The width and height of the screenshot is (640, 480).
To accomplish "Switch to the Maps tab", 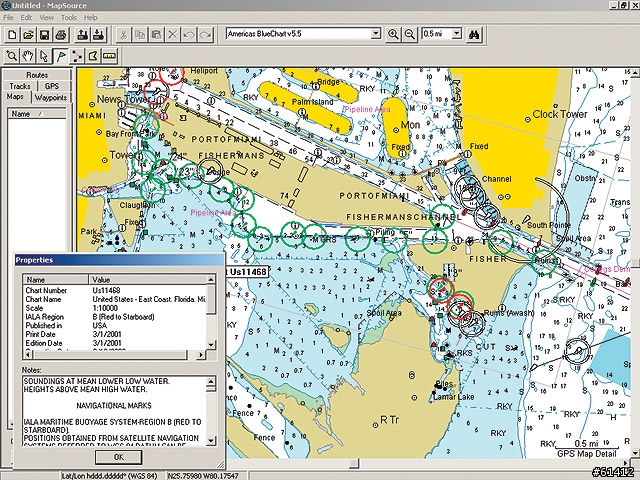I will click(x=15, y=97).
